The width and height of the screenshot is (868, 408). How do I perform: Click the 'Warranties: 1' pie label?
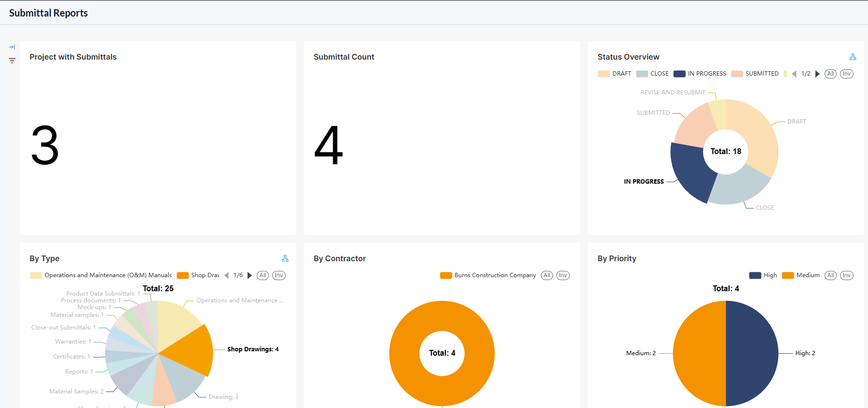pos(73,342)
